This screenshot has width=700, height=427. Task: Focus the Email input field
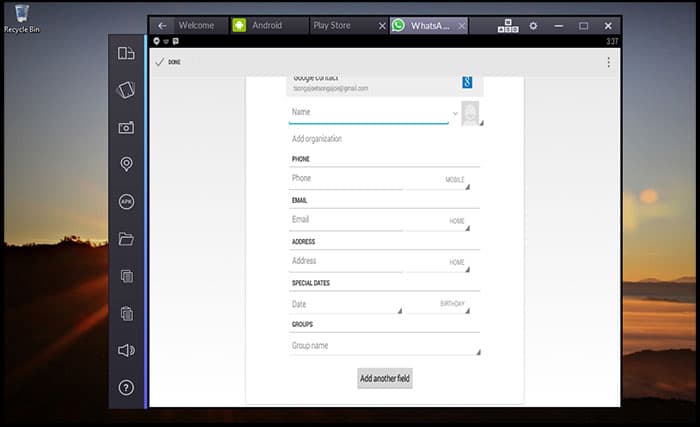point(346,220)
